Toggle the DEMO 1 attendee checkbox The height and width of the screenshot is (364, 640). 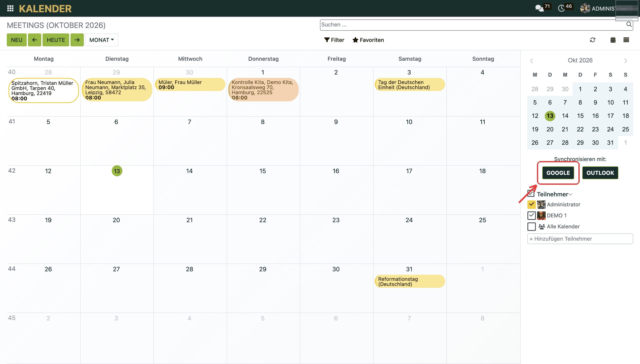[x=531, y=215]
